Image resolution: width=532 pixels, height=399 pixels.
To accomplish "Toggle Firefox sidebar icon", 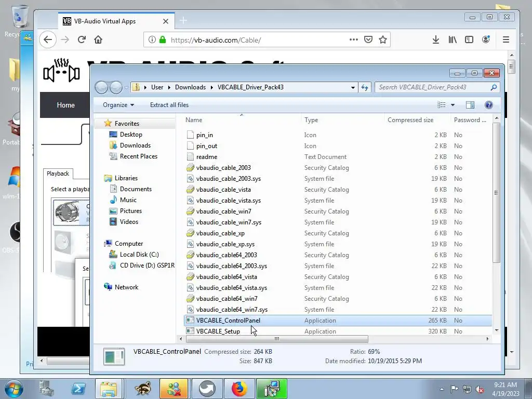I will pyautogui.click(x=469, y=39).
